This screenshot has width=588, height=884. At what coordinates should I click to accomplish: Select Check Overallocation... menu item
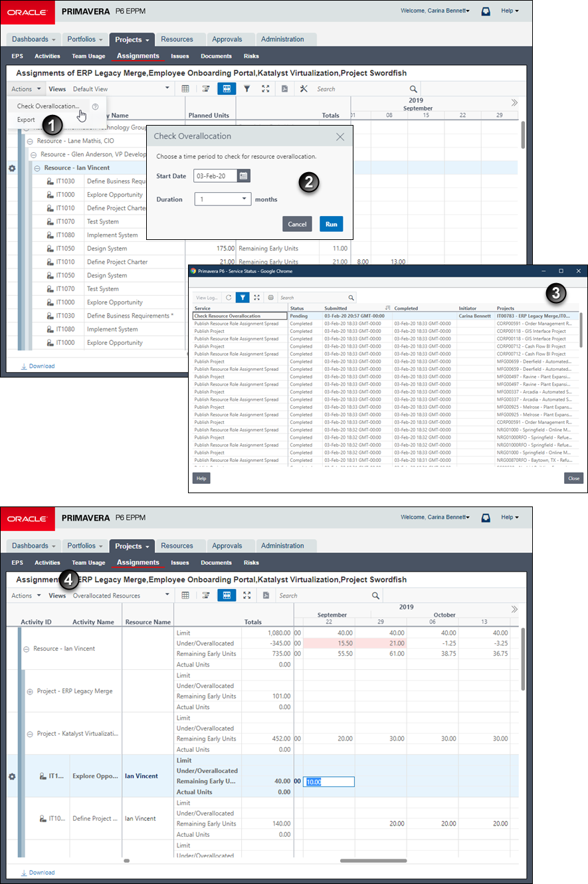click(x=48, y=106)
